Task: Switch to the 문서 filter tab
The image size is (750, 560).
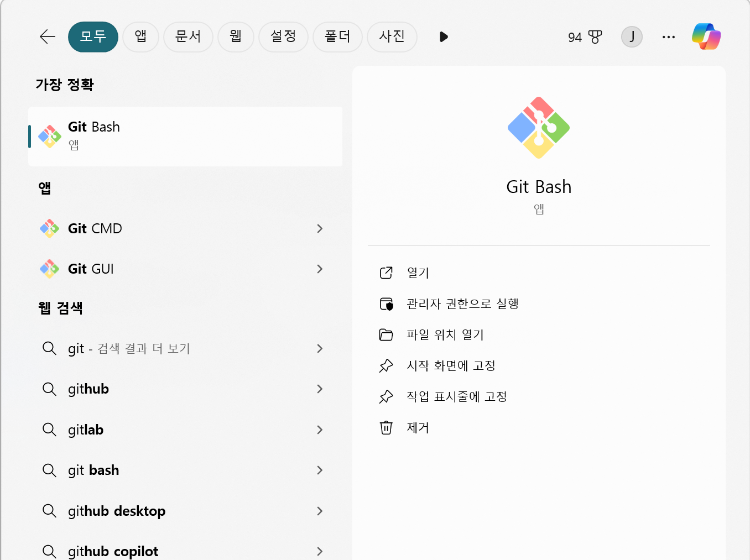Action: point(188,37)
